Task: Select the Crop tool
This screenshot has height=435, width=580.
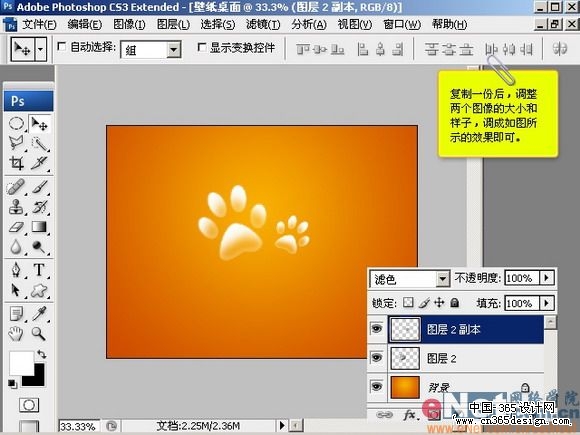Action: 16,163
